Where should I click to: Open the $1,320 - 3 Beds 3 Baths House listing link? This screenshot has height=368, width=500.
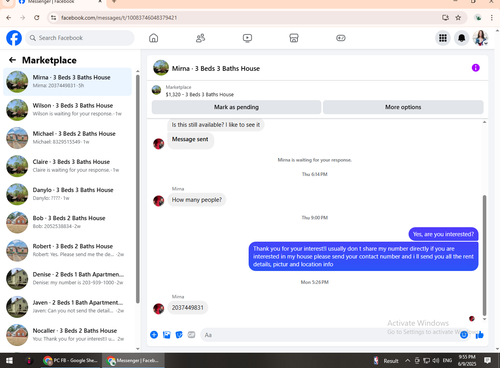click(200, 94)
